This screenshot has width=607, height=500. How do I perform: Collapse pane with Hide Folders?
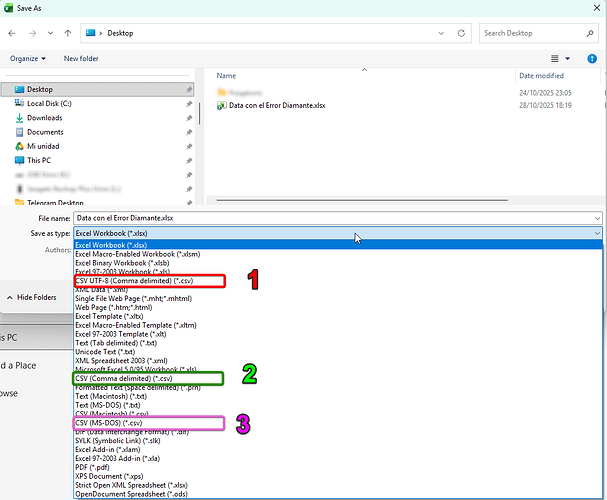[31, 297]
